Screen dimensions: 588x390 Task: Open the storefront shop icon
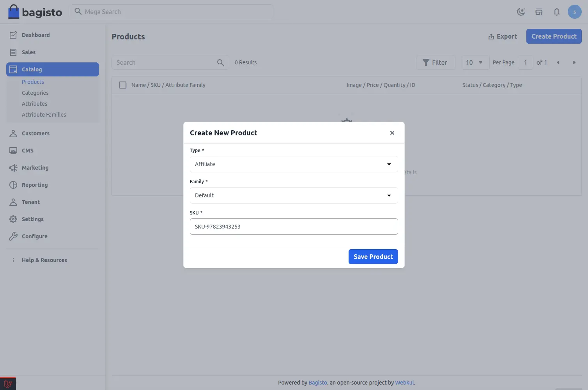coord(539,12)
